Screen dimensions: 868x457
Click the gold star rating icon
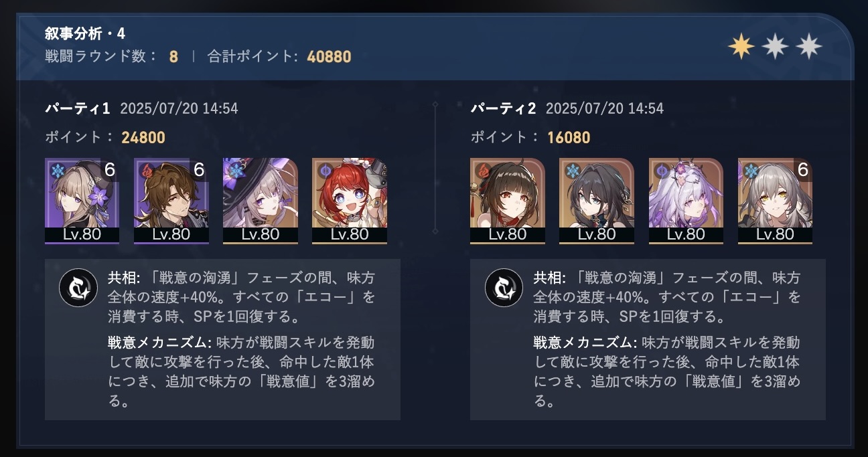click(741, 46)
